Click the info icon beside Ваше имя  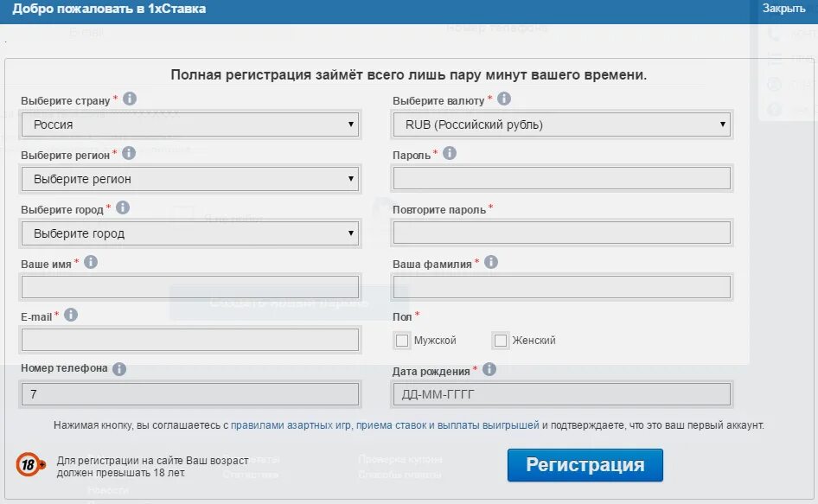(91, 262)
